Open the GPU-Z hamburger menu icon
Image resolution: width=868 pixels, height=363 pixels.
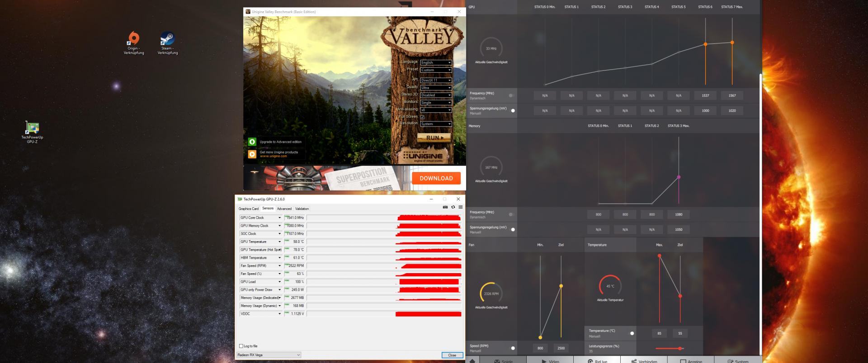[x=460, y=207]
